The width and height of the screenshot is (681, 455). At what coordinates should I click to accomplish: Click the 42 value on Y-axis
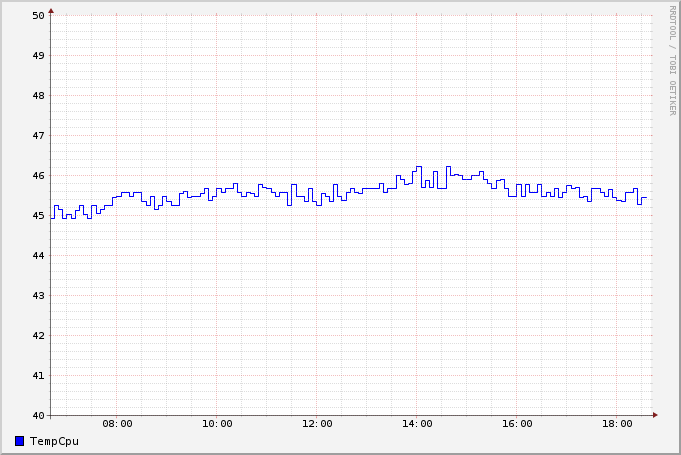coord(38,336)
